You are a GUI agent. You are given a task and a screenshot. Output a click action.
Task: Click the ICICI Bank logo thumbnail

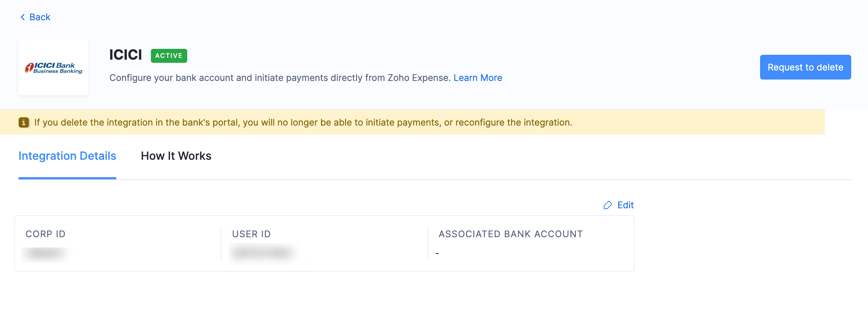[53, 67]
